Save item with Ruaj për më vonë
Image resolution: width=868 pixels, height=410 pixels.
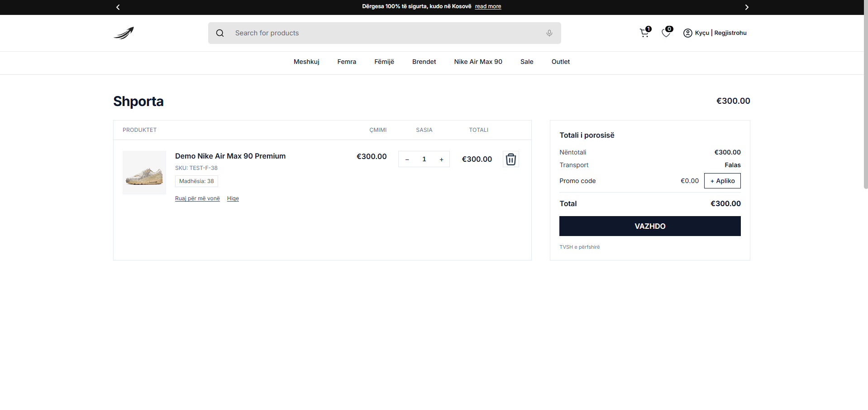pos(197,198)
